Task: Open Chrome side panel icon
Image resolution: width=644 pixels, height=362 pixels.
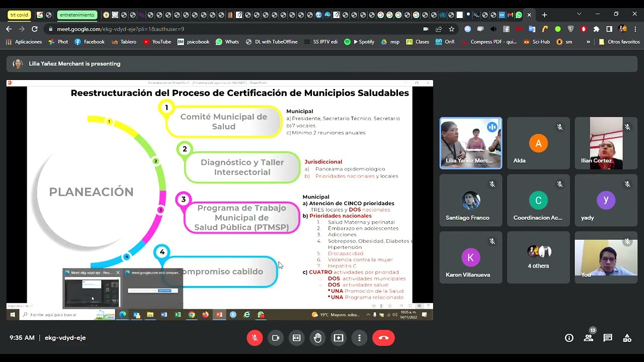Action: click(609, 29)
